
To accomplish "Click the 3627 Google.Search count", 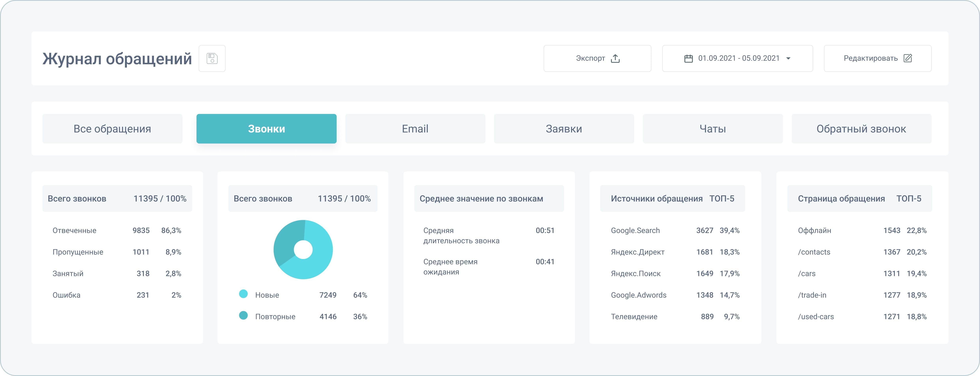I will 705,230.
